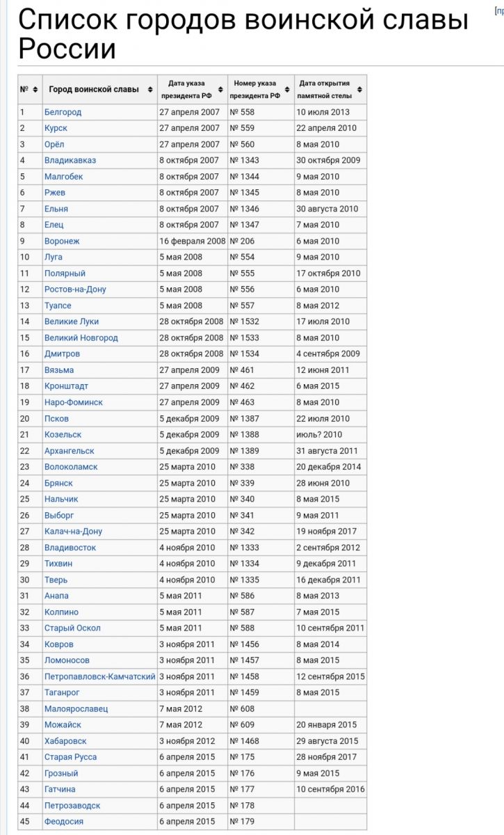504x835 pixels.
Task: Sort by Дата открытия памятной стелы arrows
Action: click(359, 89)
